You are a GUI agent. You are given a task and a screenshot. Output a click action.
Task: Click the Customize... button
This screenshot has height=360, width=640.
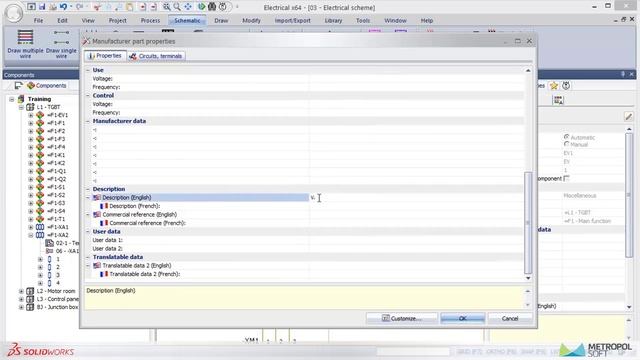402,318
